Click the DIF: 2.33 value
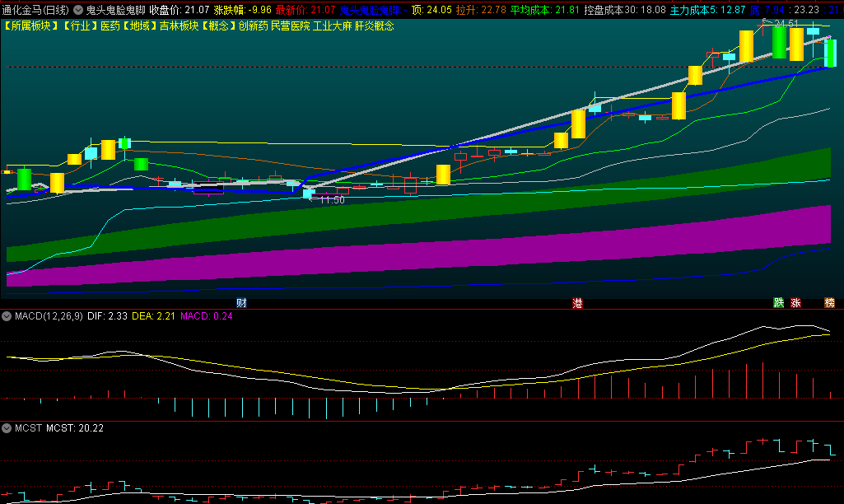The width and height of the screenshot is (844, 504). pyautogui.click(x=107, y=316)
